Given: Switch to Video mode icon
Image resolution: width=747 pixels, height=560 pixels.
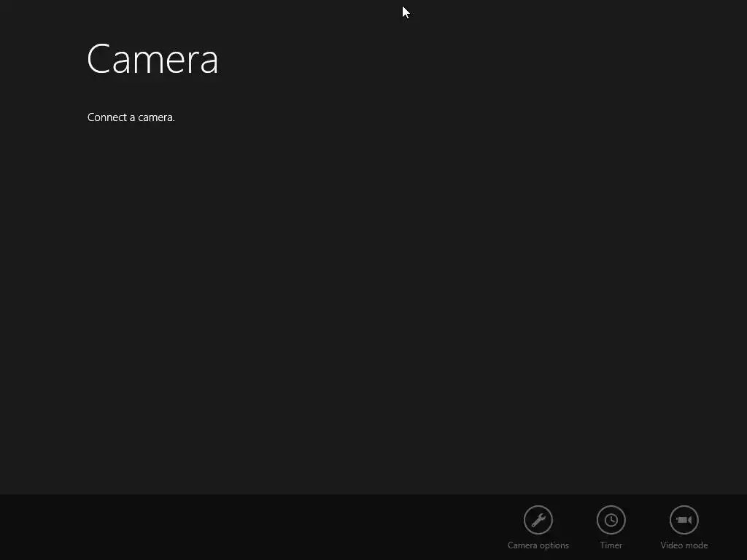Looking at the screenshot, I should tap(684, 520).
